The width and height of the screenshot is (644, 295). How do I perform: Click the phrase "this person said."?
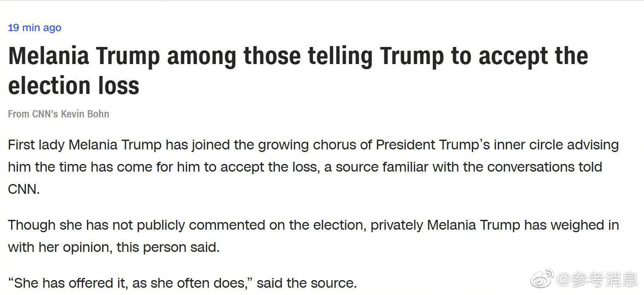168,247
